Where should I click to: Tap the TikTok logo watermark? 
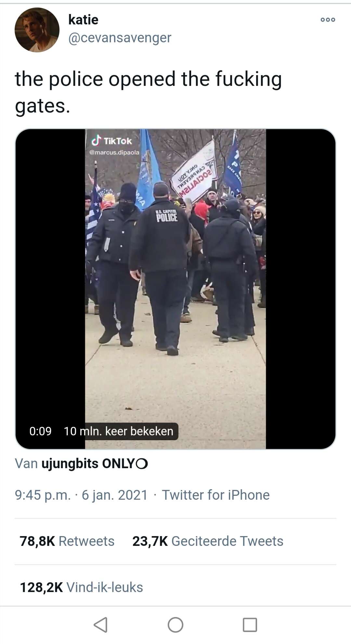click(x=112, y=141)
